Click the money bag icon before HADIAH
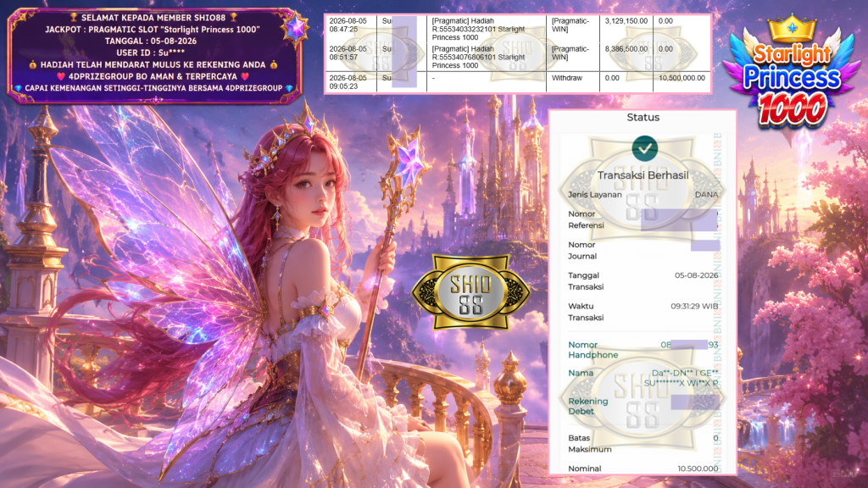Viewport: 868px width, 488px height. 33,64
